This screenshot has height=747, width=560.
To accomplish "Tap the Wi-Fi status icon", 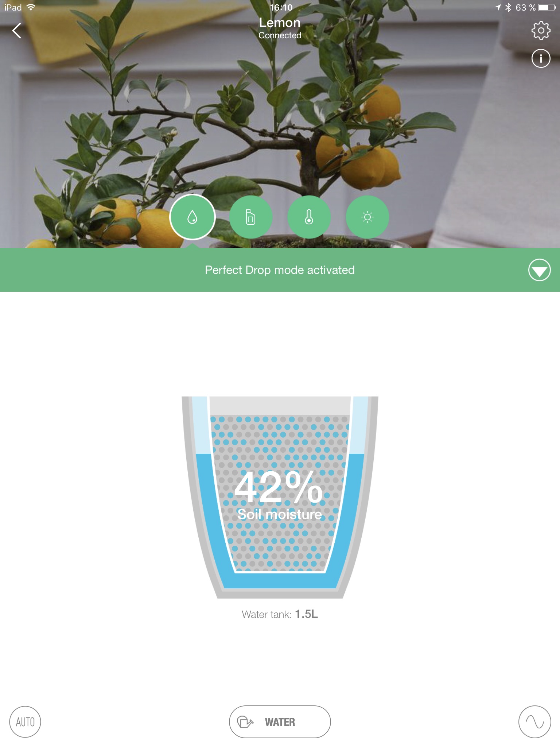I will [31, 7].
